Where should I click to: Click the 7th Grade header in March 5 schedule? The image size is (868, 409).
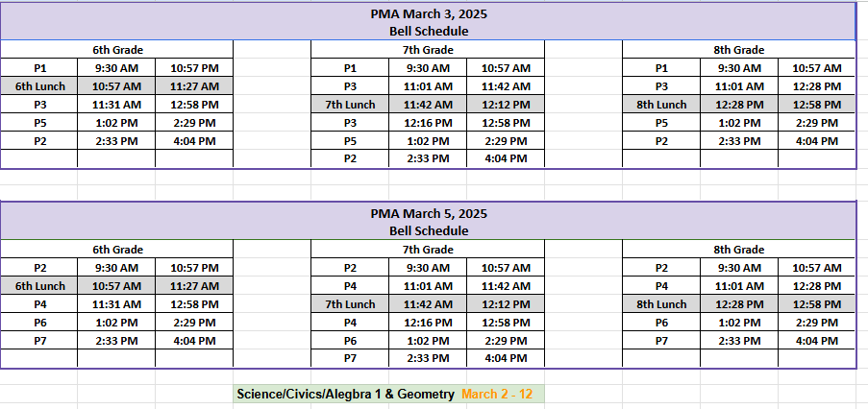[x=428, y=250]
